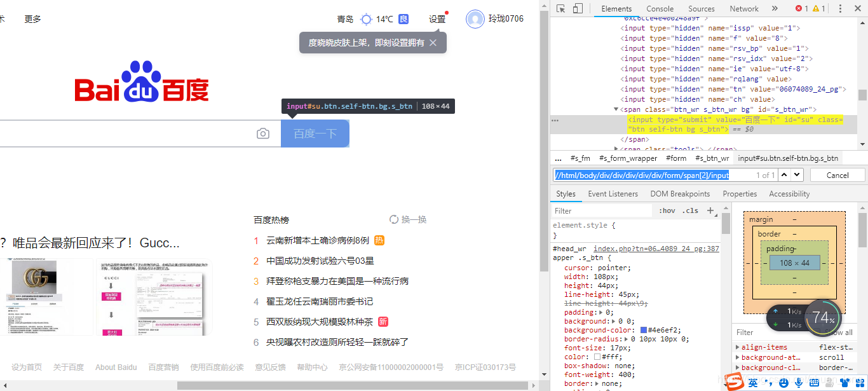Open the DevTools three-dot customize menu

point(840,8)
